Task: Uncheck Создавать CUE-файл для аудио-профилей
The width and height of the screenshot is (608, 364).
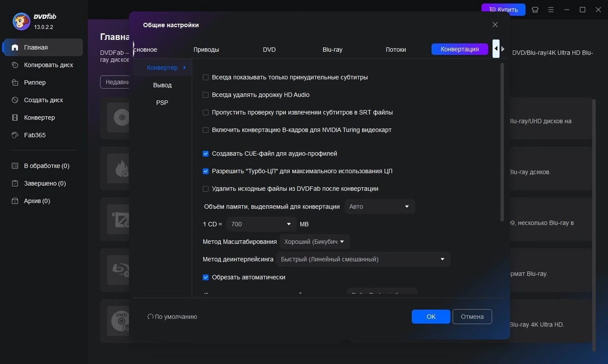Action: tap(206, 153)
